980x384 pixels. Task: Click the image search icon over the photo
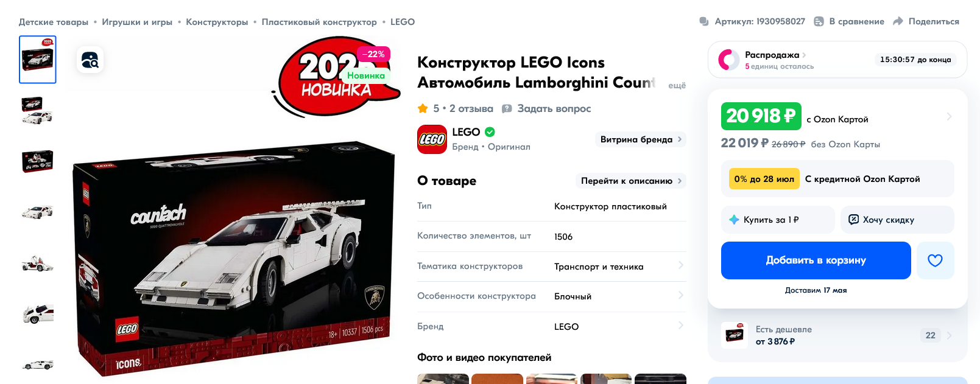point(90,60)
